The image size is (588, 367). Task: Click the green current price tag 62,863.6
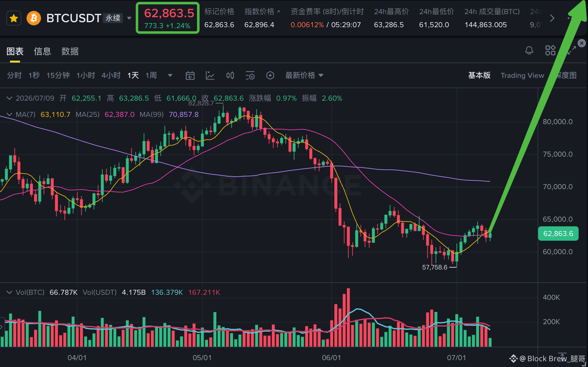(558, 234)
